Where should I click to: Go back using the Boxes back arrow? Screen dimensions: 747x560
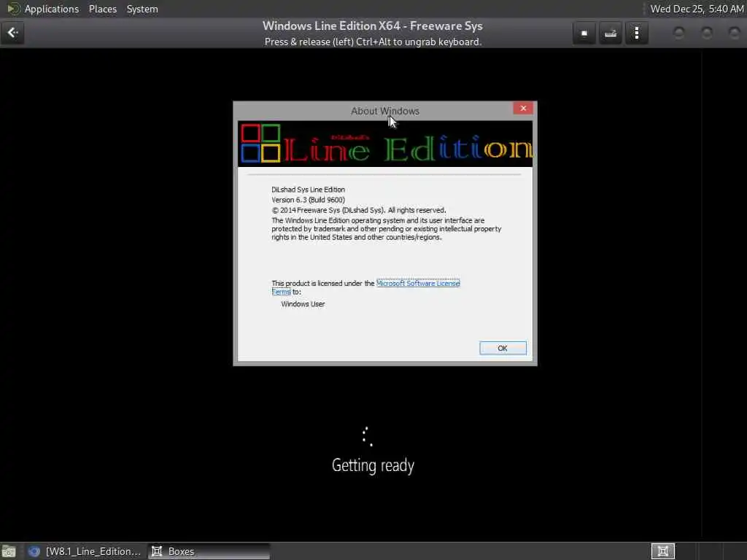(x=12, y=33)
